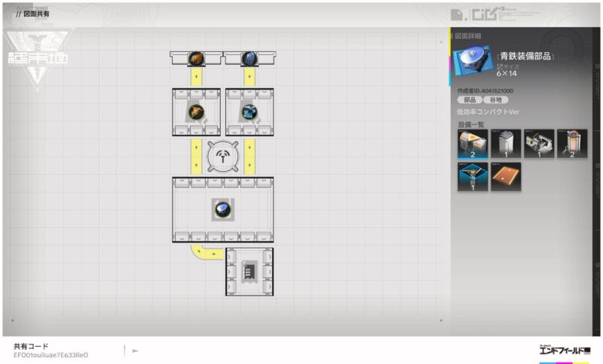The height and width of the screenshot is (364, 603).
Task: Click the central power relay antenna icon
Action: click(222, 157)
